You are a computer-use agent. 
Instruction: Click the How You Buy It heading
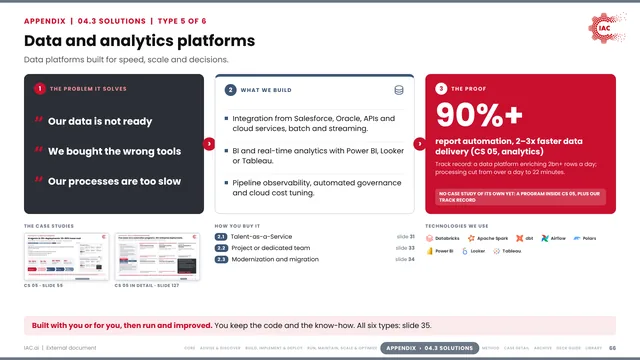[x=237, y=226]
